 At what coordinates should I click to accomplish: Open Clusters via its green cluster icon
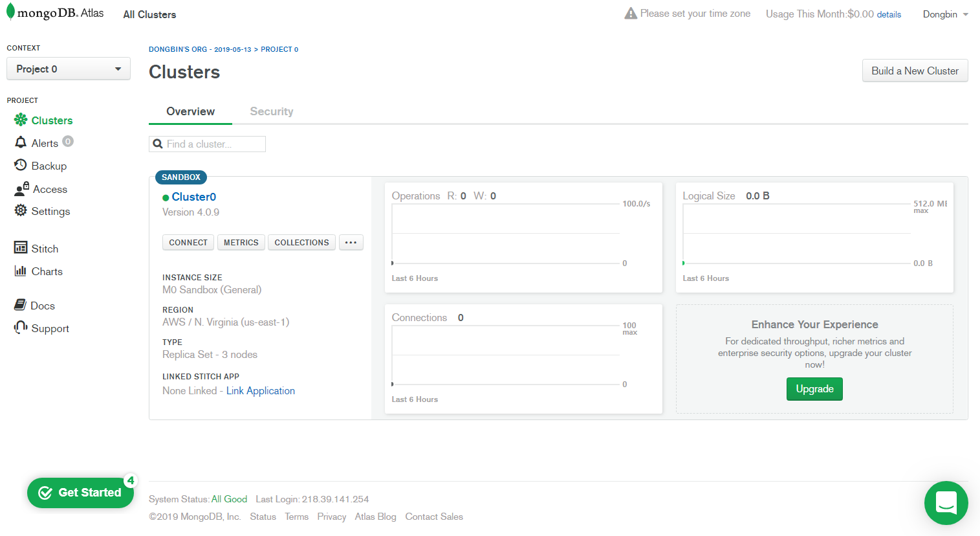click(21, 120)
